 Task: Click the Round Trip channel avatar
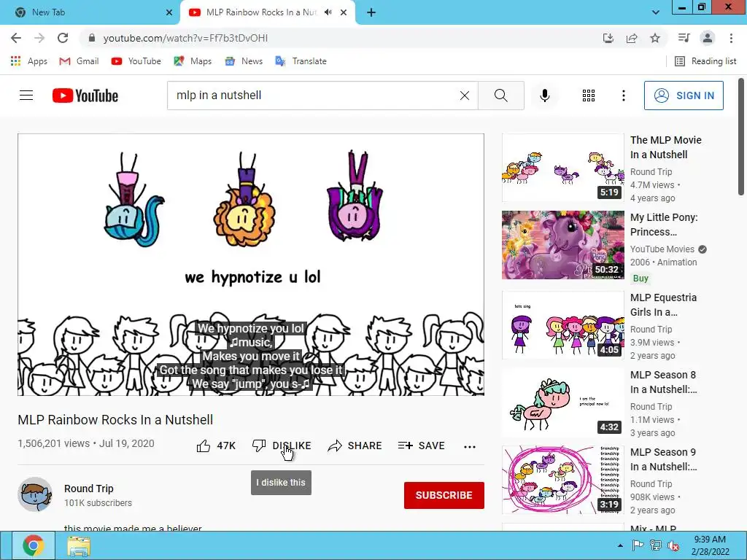point(35,494)
